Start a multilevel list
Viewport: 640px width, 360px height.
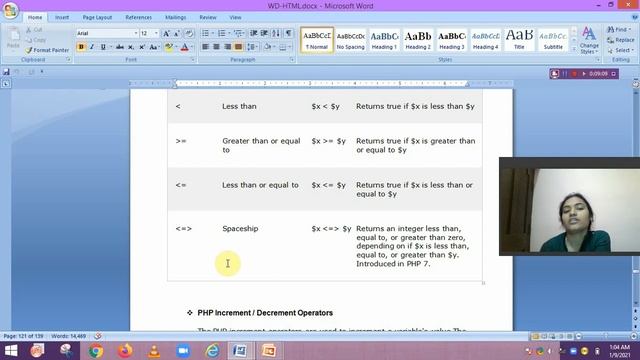238,33
